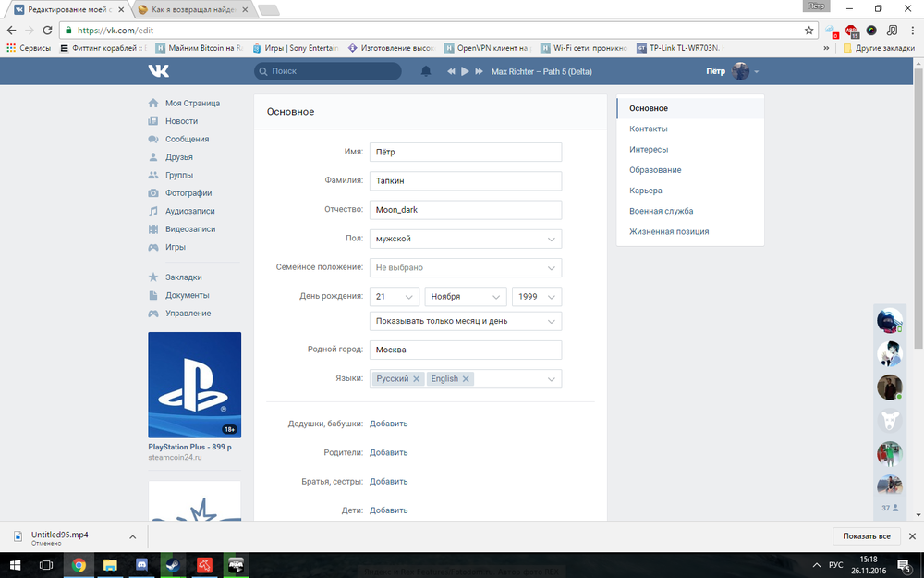924x578 pixels.
Task: Click Показать все downloads button
Action: (867, 536)
